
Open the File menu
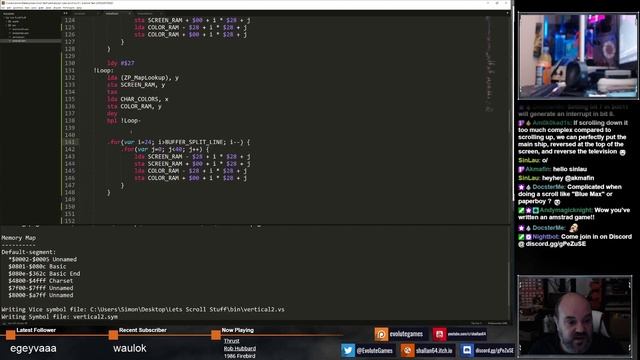click(3, 7)
